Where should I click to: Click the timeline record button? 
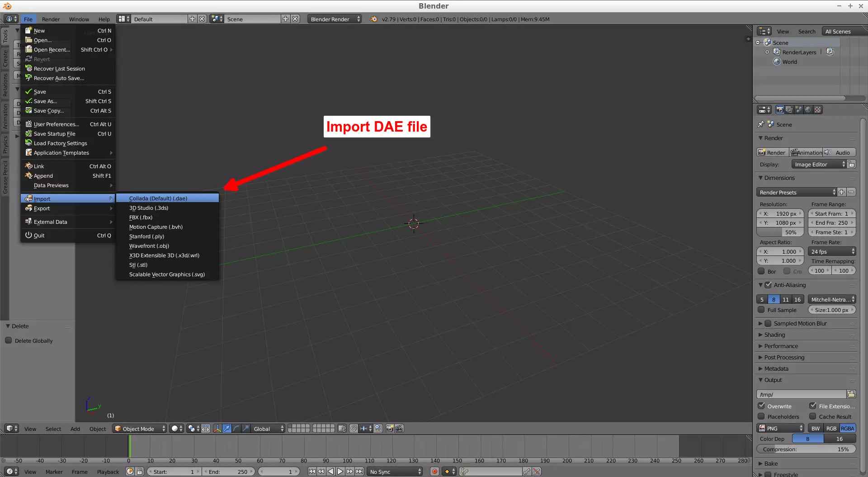[434, 472]
